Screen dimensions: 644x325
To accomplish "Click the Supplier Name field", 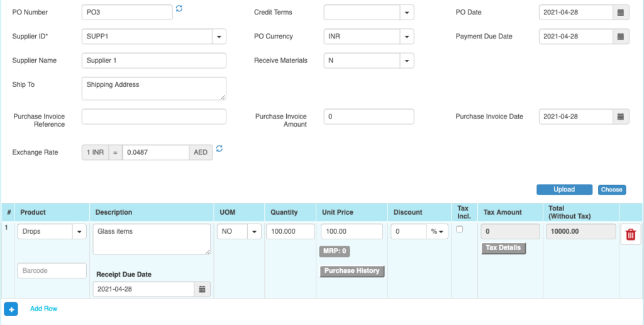I will pyautogui.click(x=154, y=60).
